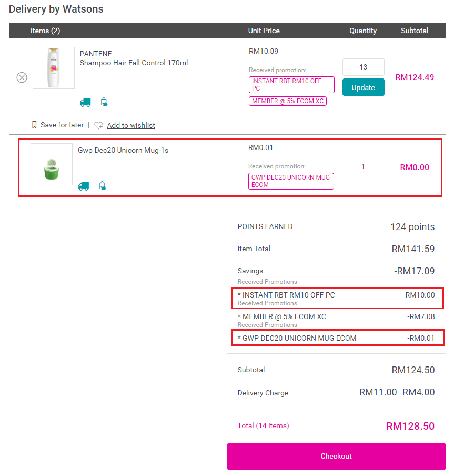Viewport: 454px width, 476px height.
Task: Click the INSTANT RBT RM10 OFF promotion tag under Pantene
Action: (x=291, y=85)
